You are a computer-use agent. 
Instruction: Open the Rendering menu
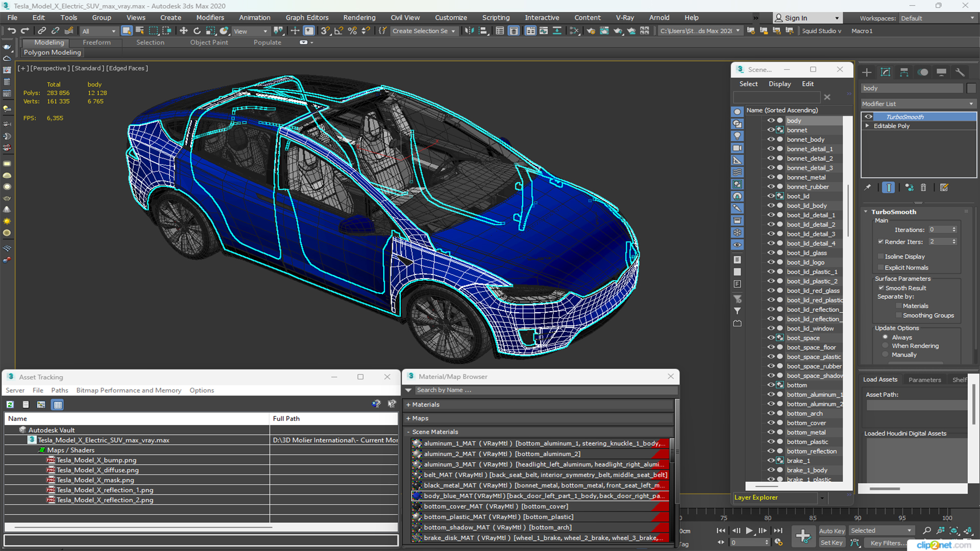point(359,18)
